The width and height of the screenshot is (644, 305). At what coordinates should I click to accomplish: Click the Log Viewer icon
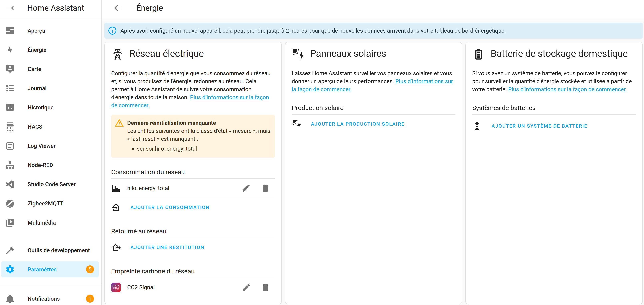[x=10, y=146]
